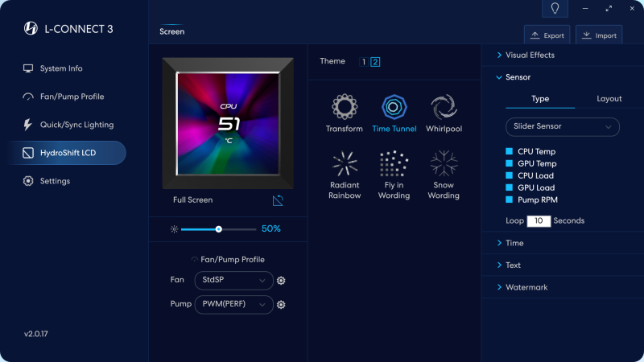The height and width of the screenshot is (362, 644).
Task: Select the Transform effect icon
Action: (345, 107)
